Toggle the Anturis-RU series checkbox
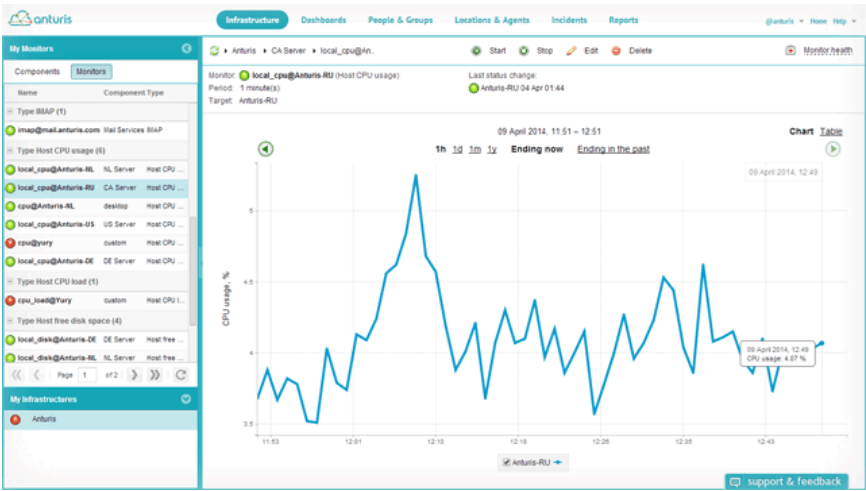 [x=506, y=463]
